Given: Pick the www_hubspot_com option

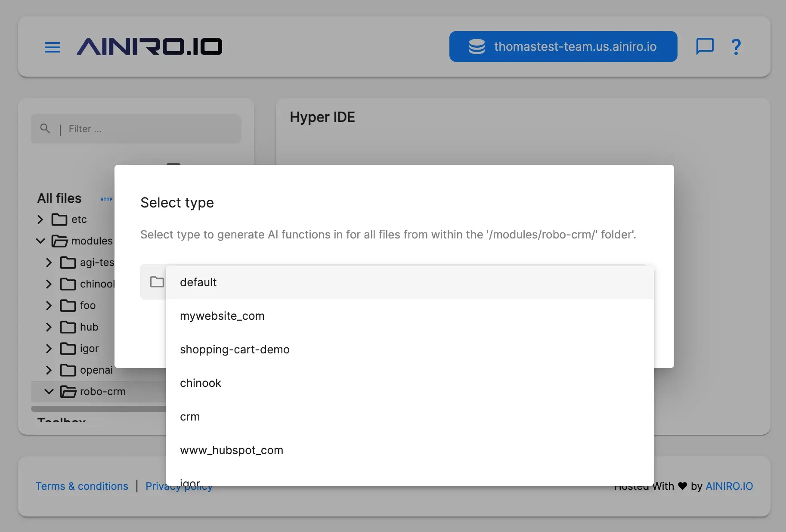Looking at the screenshot, I should coord(232,450).
